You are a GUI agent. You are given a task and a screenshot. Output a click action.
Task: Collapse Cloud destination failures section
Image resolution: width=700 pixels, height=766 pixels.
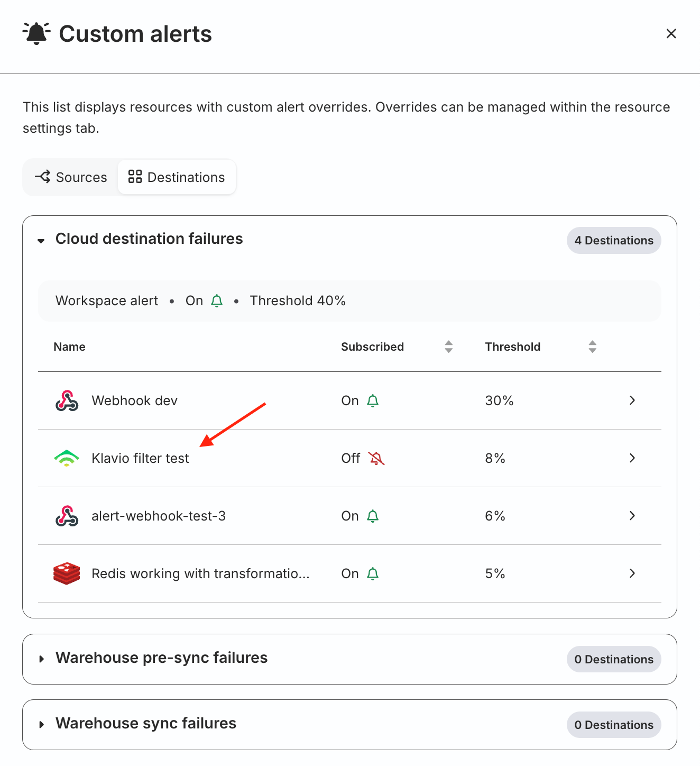click(x=41, y=241)
